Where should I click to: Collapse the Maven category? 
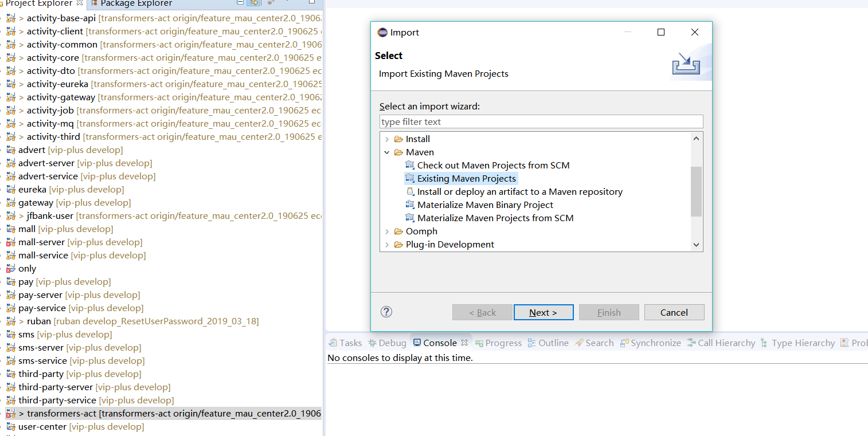click(x=387, y=152)
